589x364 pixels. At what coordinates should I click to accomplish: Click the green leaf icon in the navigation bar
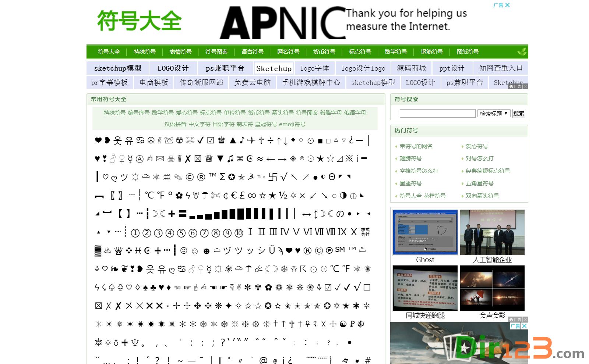[522, 51]
